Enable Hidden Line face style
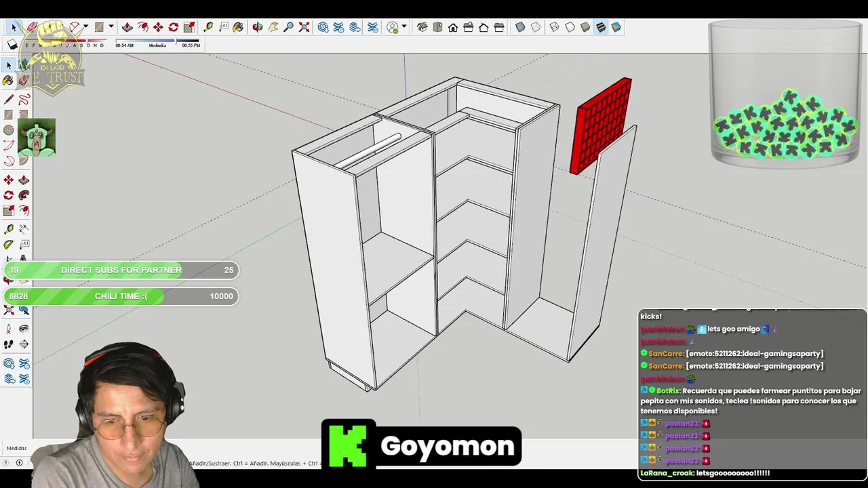The image size is (868, 488). coord(570,27)
